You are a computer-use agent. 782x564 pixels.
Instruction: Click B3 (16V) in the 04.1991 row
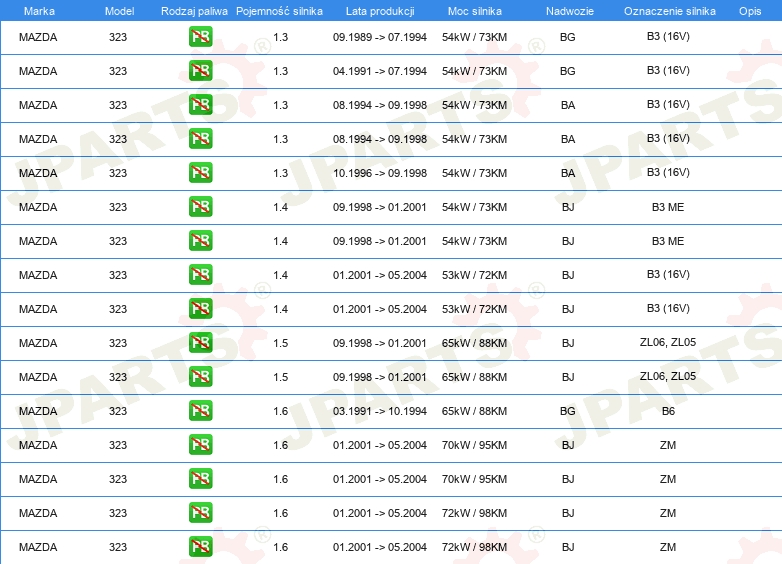(668, 70)
